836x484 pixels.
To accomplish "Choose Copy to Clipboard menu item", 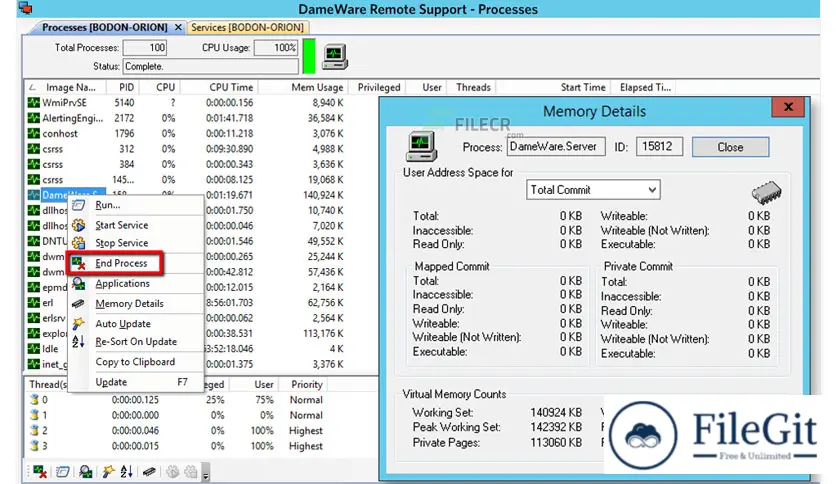I will [135, 362].
